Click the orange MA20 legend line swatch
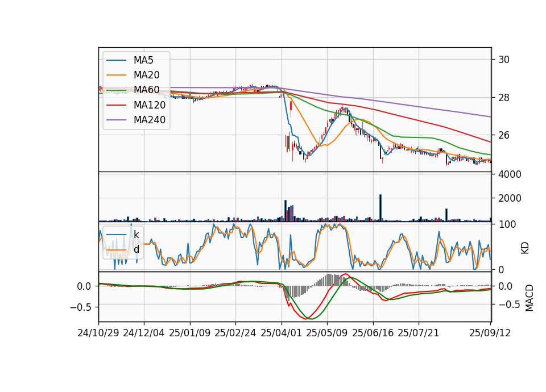Screen dimensions: 546x392 (116, 75)
